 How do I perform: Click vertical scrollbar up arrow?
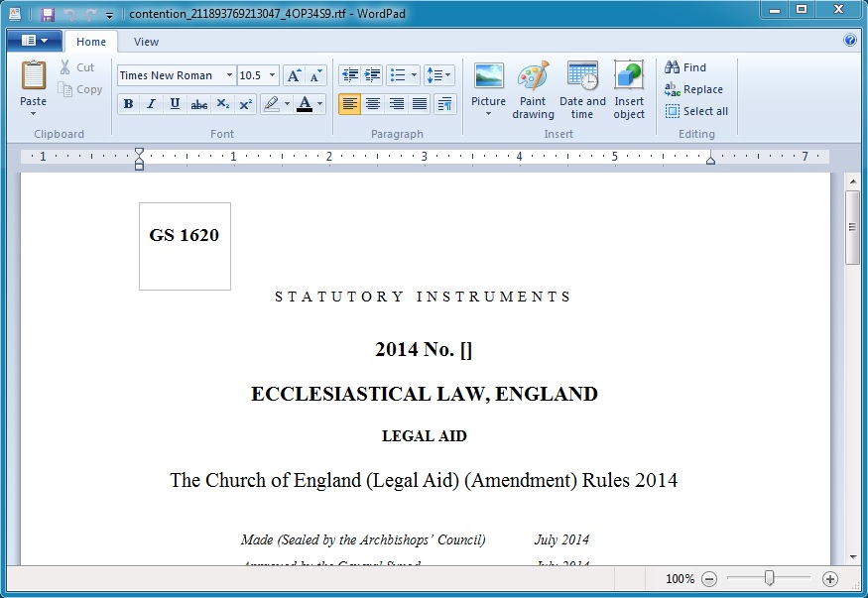[x=852, y=181]
